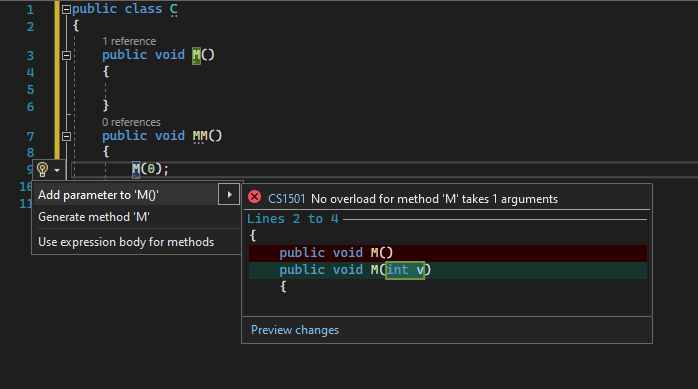Click the MM method name on line 7

(x=200, y=136)
